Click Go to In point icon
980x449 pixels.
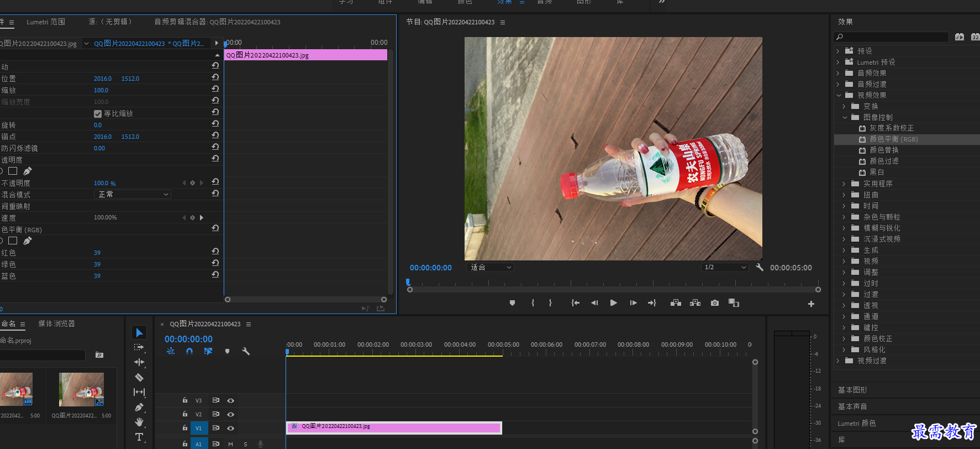pos(575,303)
